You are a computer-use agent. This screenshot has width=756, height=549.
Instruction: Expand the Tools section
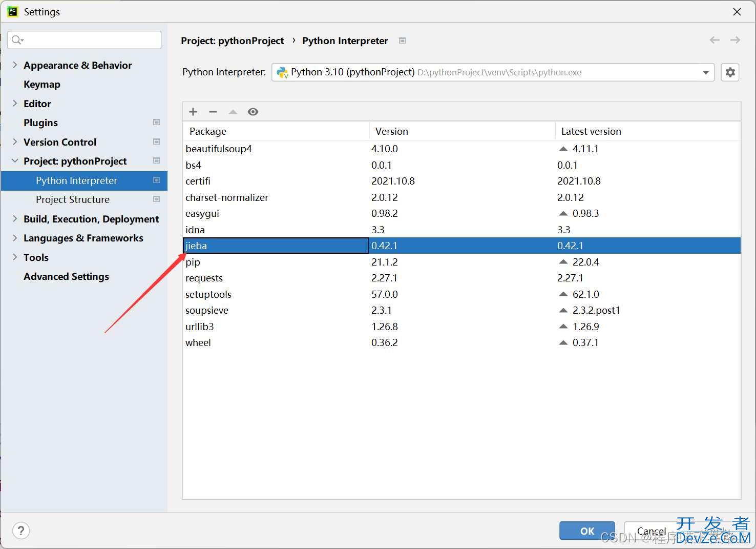(15, 257)
